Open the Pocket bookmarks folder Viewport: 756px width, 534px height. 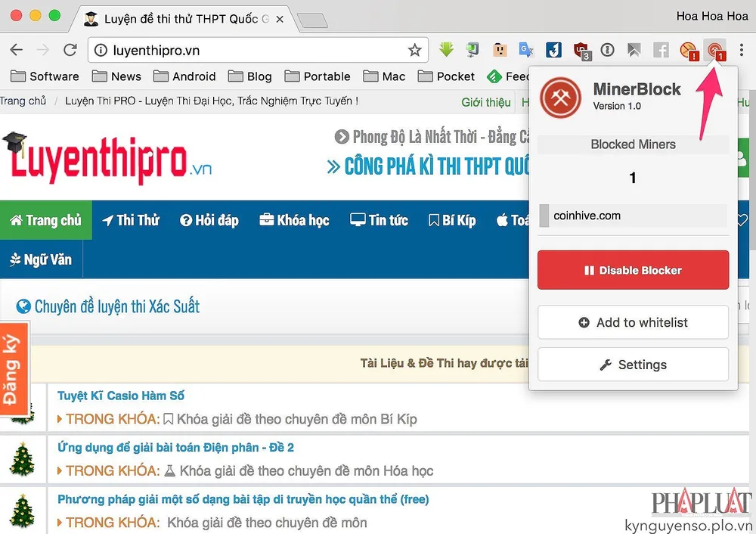446,76
